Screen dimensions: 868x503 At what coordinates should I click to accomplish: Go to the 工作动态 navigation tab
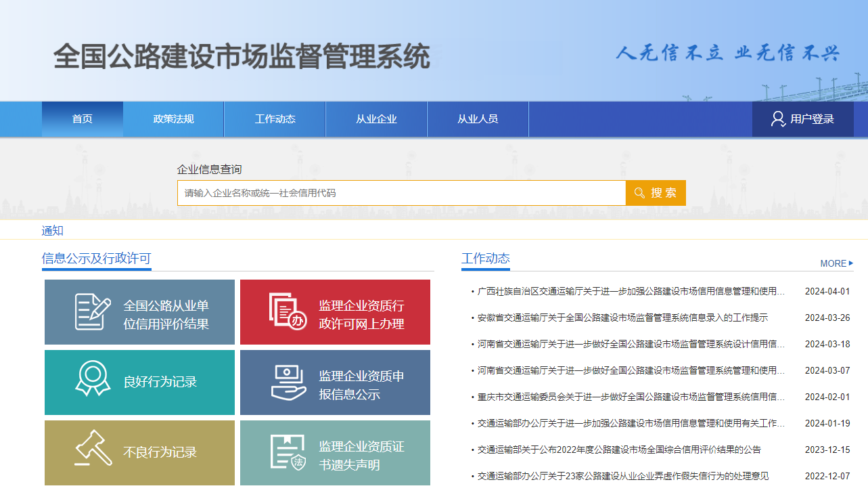pos(275,119)
